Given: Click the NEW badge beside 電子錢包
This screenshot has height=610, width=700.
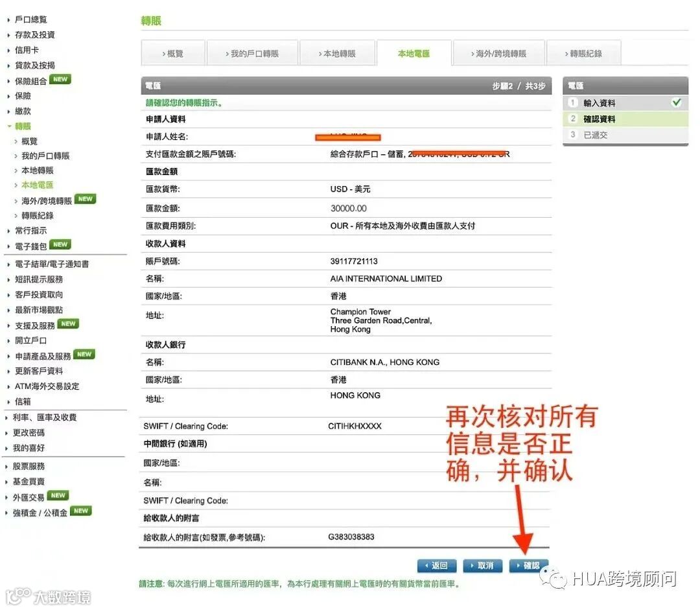Looking at the screenshot, I should click(60, 245).
